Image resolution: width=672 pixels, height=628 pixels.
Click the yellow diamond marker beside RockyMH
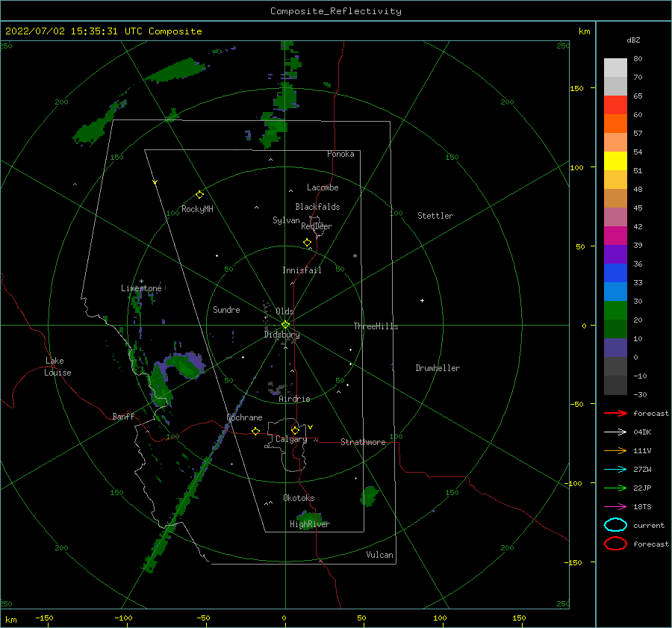199,195
